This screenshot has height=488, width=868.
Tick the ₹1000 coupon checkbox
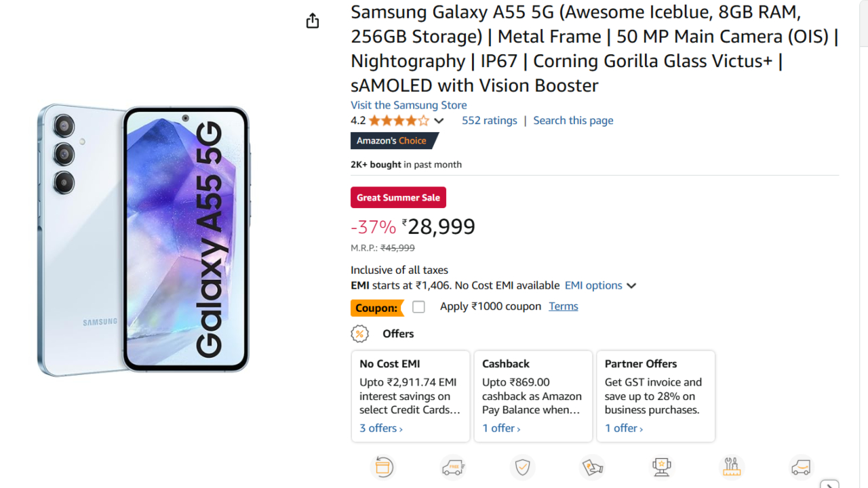(418, 307)
